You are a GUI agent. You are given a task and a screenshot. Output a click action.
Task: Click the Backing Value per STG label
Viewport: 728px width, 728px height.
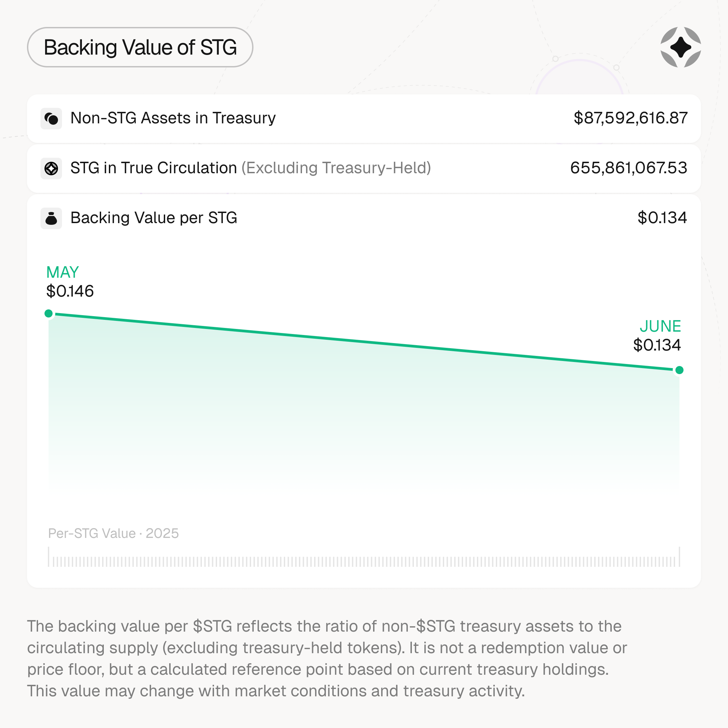coord(154,218)
